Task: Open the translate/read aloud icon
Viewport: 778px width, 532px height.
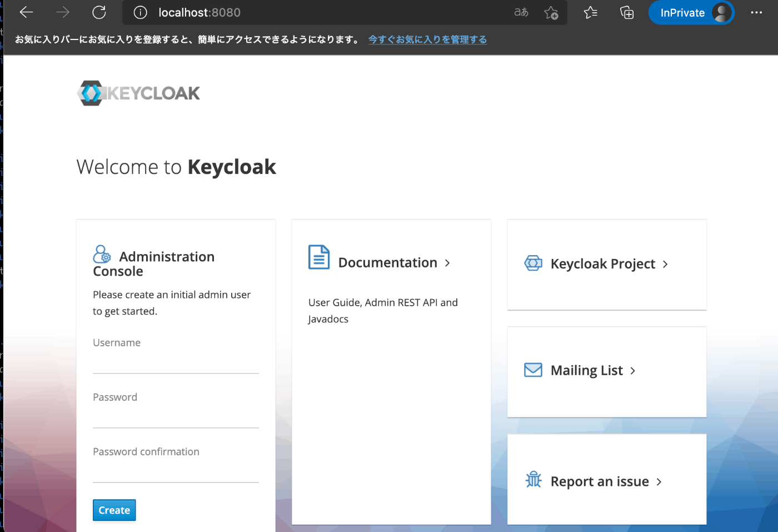Action: pyautogui.click(x=521, y=12)
